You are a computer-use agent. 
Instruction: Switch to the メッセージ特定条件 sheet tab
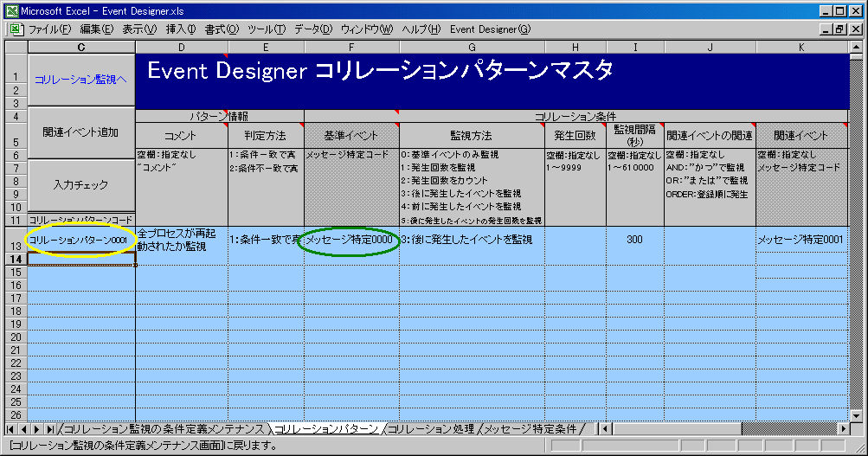point(530,429)
